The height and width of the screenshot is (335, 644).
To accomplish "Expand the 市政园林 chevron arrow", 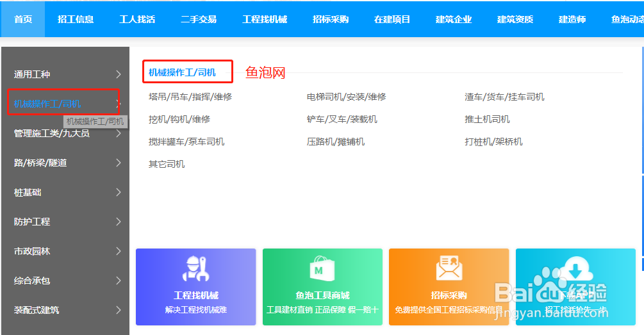I will point(119,251).
